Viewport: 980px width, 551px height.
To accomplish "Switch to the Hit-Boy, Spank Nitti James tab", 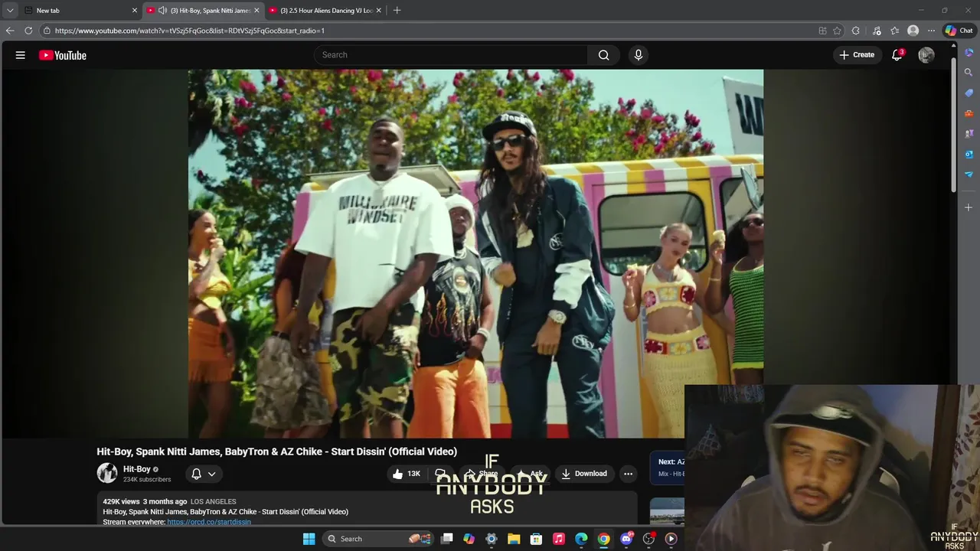I will (x=204, y=11).
